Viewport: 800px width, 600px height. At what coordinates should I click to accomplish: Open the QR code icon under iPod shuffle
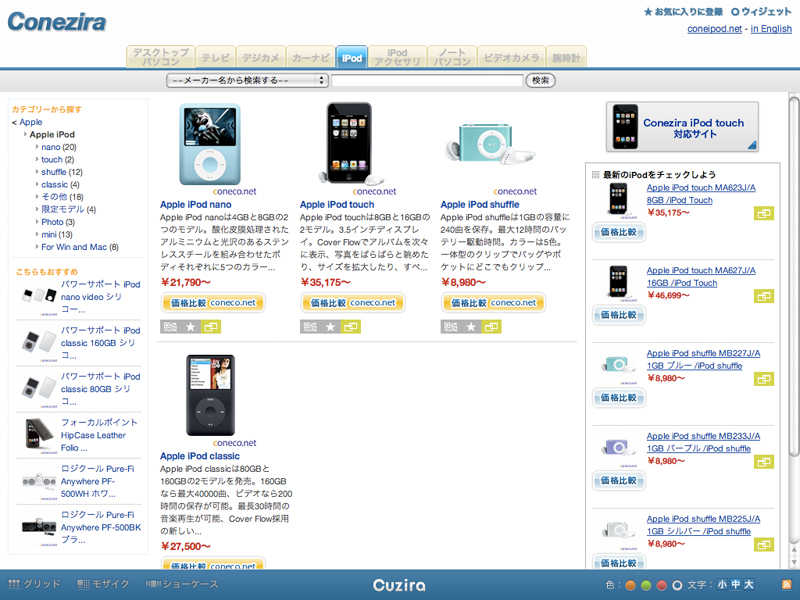pos(451,327)
